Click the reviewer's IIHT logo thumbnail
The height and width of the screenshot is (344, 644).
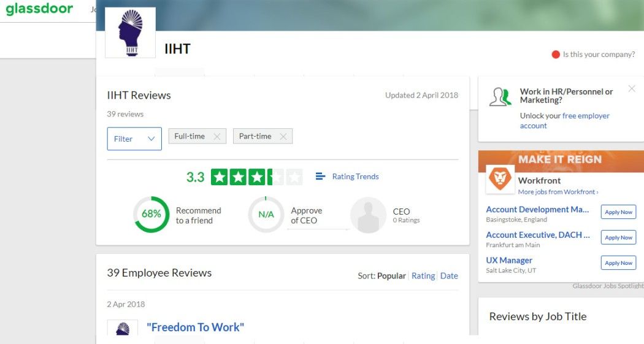[123, 328]
